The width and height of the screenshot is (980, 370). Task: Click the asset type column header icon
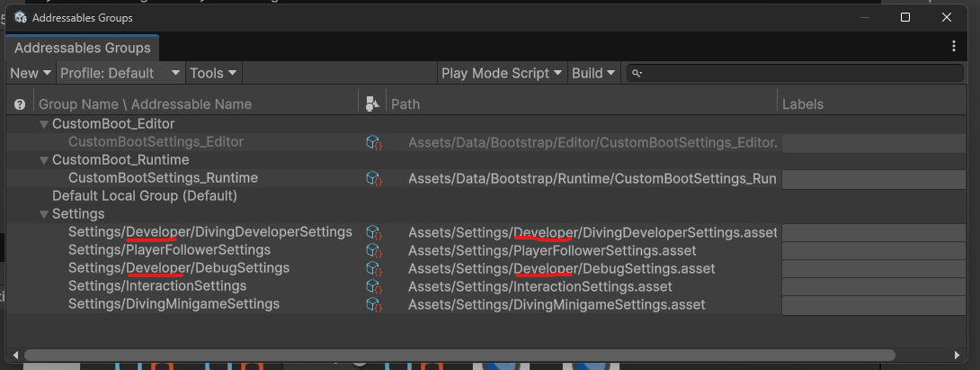(x=372, y=104)
